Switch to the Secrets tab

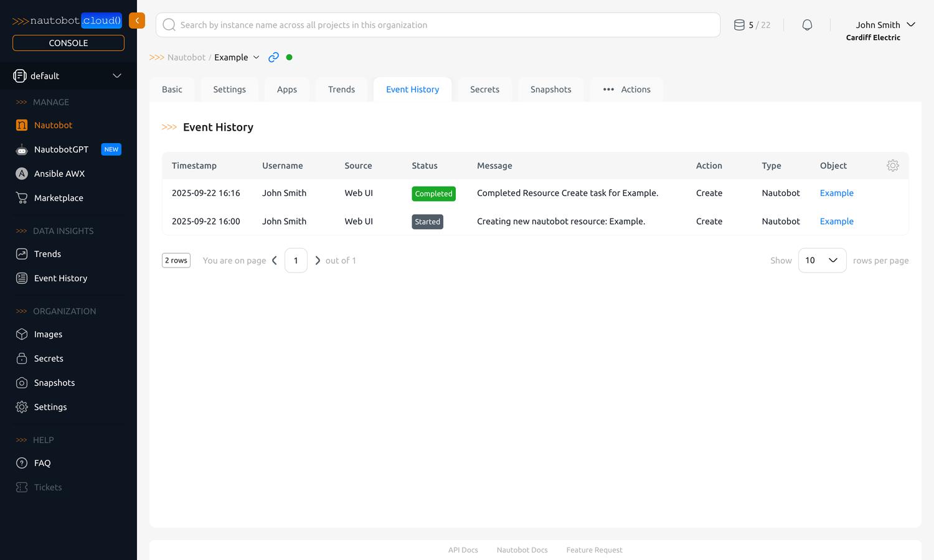484,89
